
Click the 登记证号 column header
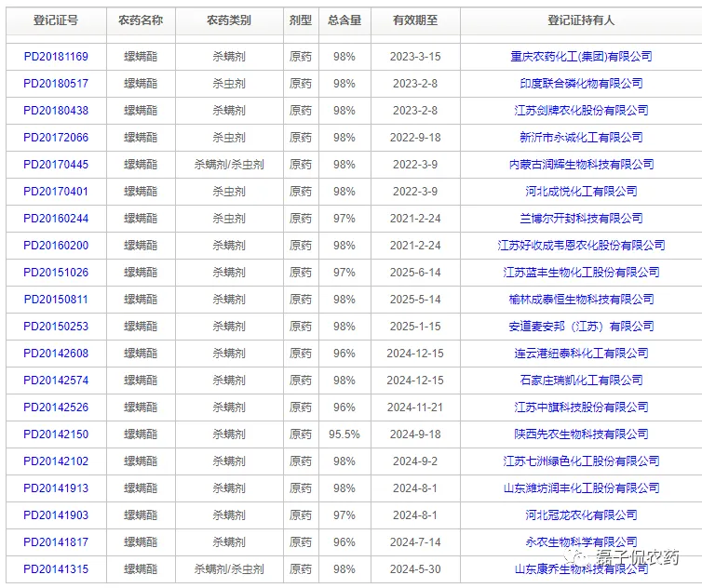[56, 20]
